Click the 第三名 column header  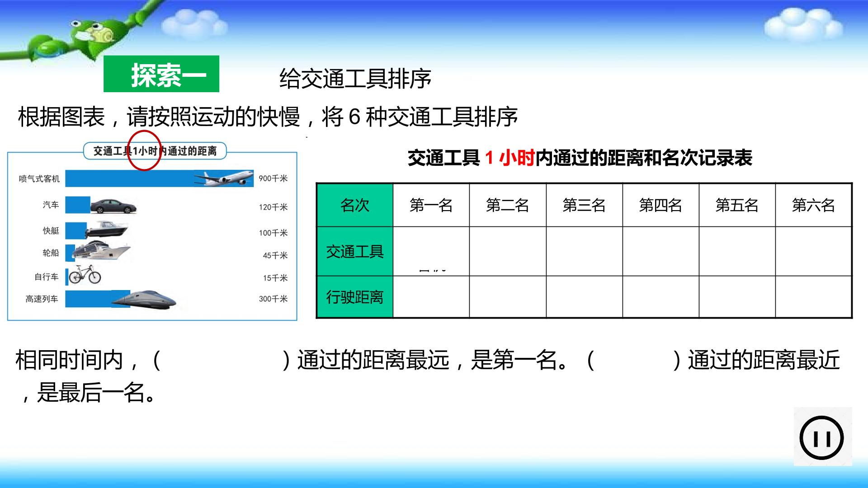584,205
